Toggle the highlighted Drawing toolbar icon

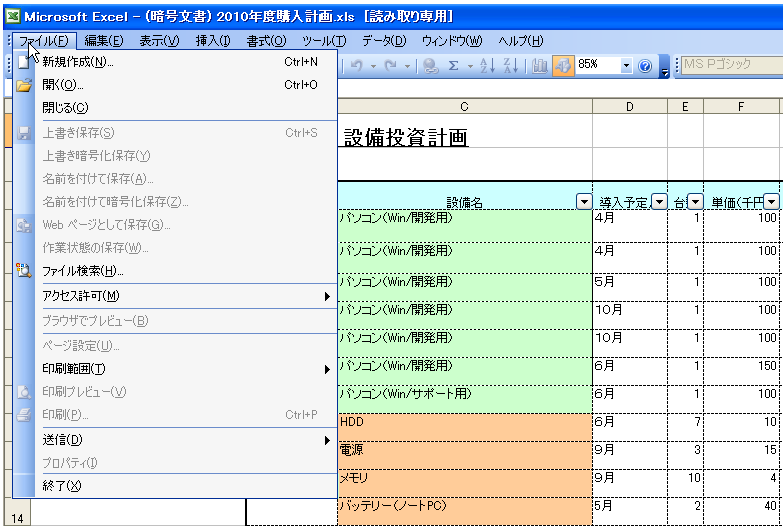click(562, 65)
